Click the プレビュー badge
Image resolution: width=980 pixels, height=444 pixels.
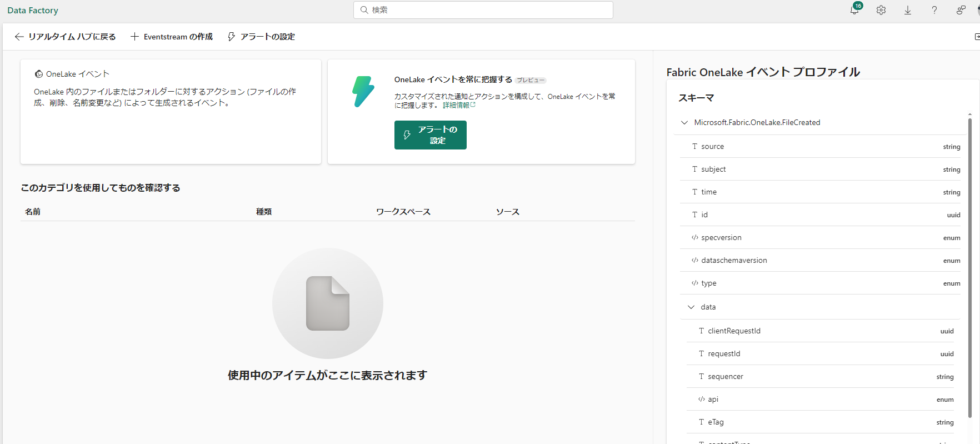click(x=531, y=80)
